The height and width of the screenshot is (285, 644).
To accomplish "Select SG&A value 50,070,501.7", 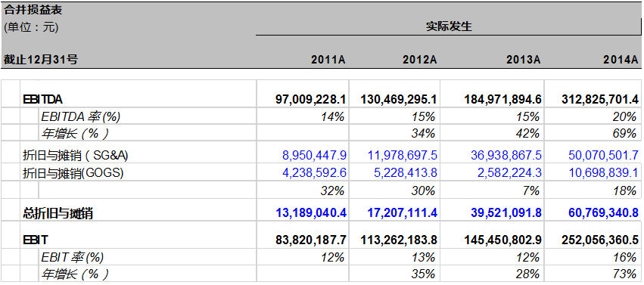I will pyautogui.click(x=604, y=156).
